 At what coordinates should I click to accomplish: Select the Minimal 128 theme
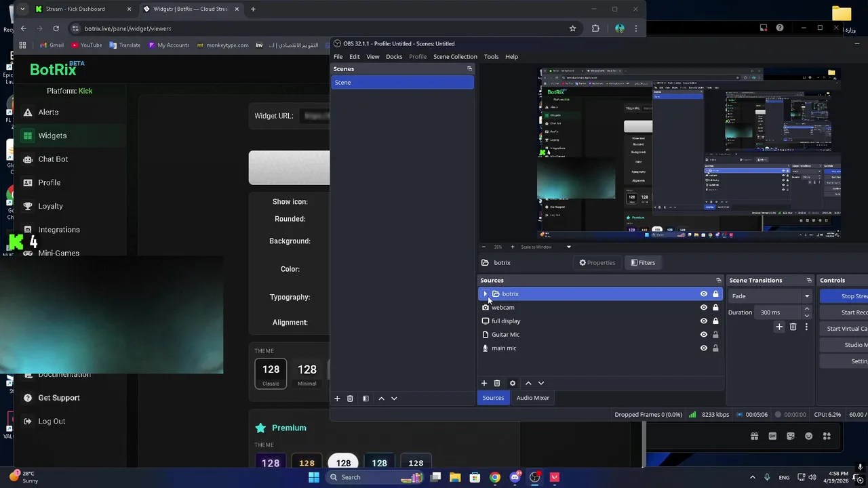307,373
